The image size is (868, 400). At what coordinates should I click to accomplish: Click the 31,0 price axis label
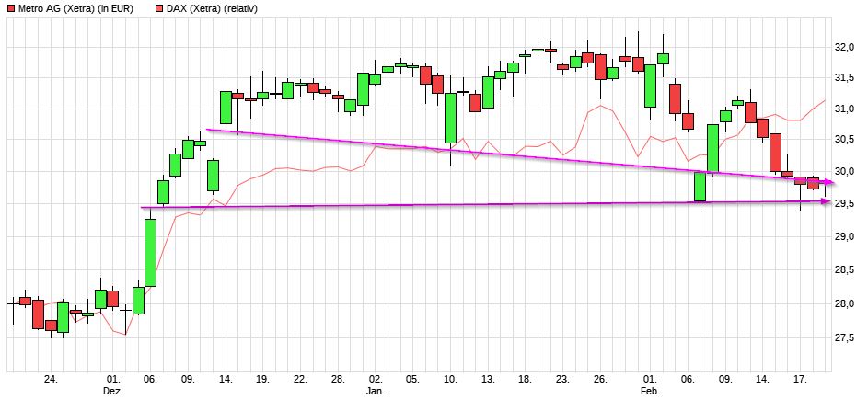tap(846, 109)
